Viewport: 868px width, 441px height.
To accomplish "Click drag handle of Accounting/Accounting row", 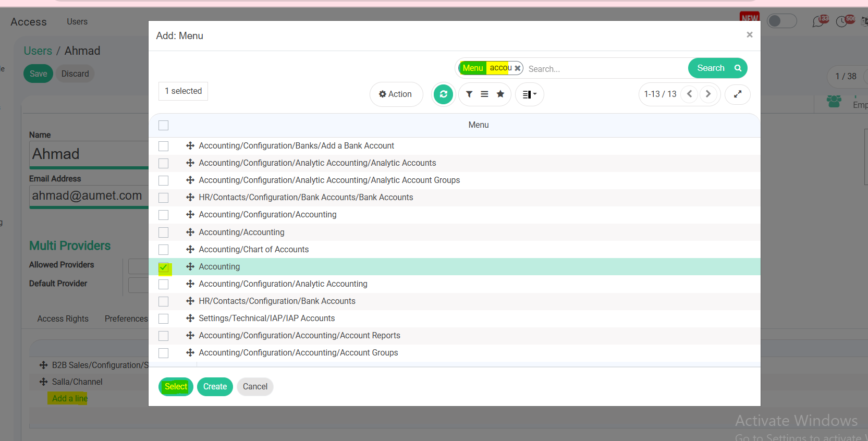I will (190, 232).
